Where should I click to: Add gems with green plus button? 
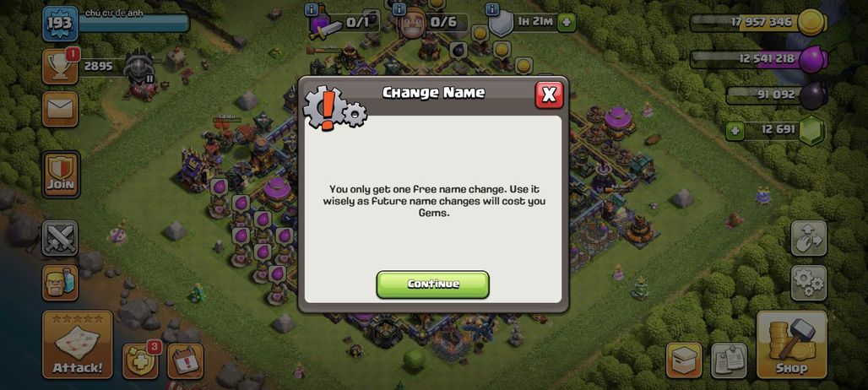click(x=735, y=131)
